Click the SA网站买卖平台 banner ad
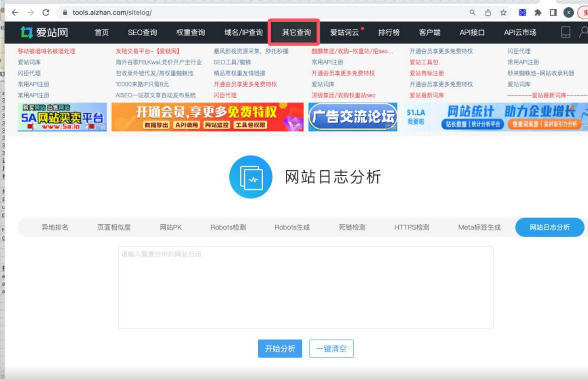This screenshot has width=588, height=379. coord(62,117)
